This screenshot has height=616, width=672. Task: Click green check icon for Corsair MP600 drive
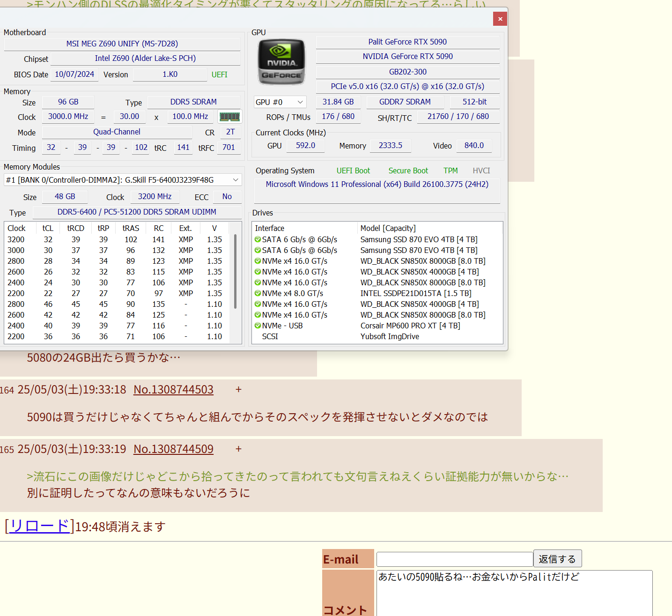point(258,326)
